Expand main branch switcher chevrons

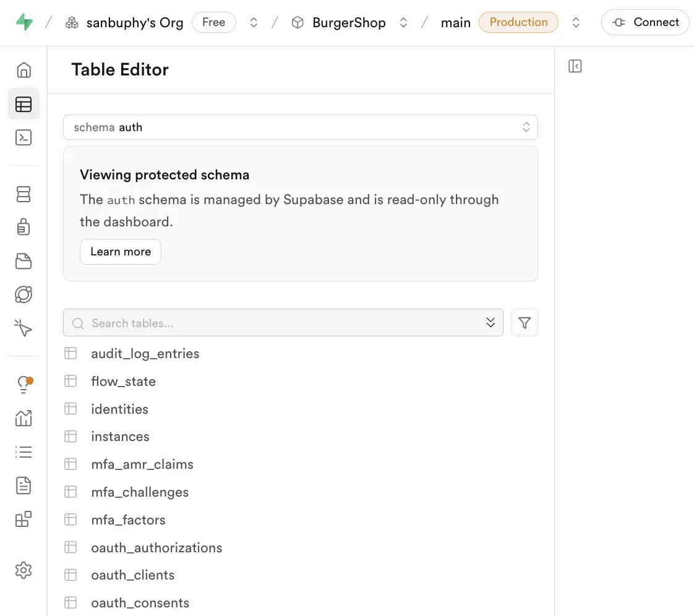(x=576, y=22)
